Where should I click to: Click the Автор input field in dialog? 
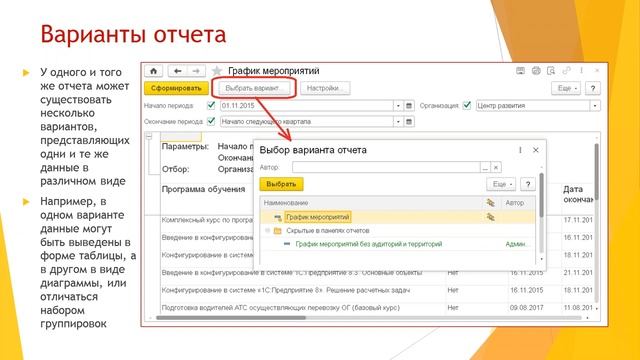[386, 167]
